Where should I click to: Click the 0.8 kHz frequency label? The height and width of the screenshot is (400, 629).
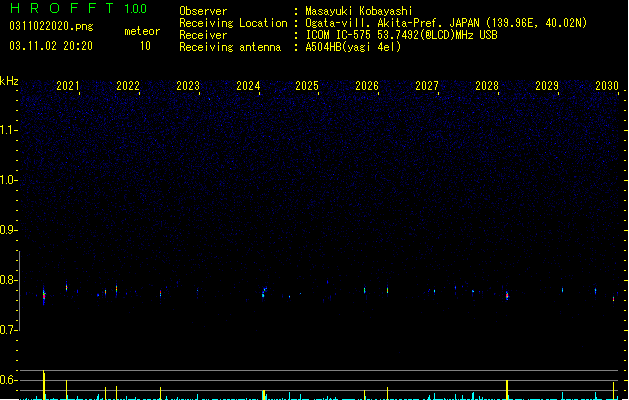pyautogui.click(x=9, y=280)
